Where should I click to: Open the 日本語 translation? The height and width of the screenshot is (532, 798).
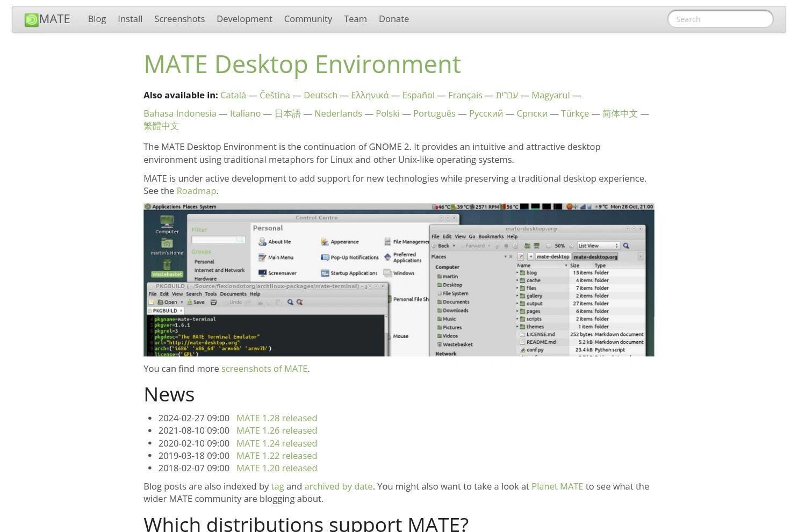click(x=287, y=113)
